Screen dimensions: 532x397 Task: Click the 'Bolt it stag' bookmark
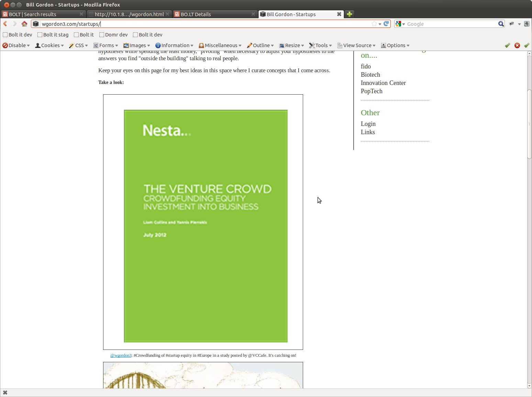(53, 35)
